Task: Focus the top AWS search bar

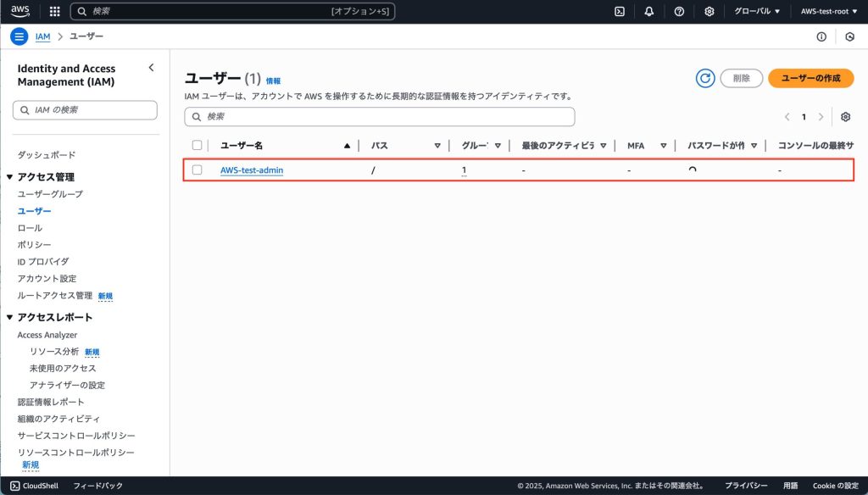Action: point(232,11)
